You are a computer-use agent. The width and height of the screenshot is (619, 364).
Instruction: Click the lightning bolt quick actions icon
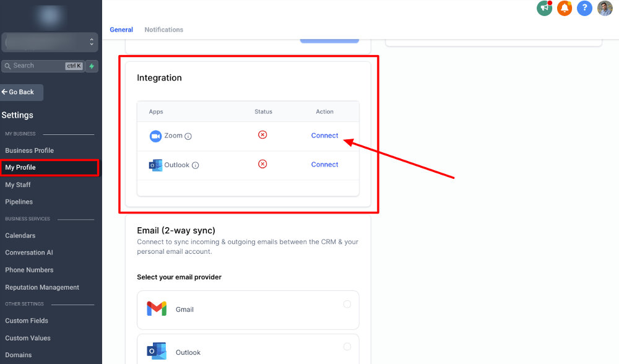[x=92, y=66]
